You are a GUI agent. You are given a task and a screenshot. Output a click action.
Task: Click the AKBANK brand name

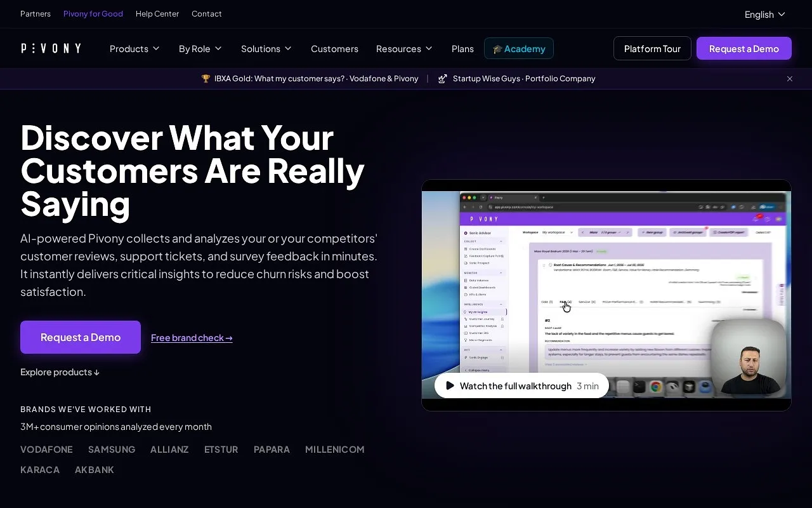tap(95, 470)
